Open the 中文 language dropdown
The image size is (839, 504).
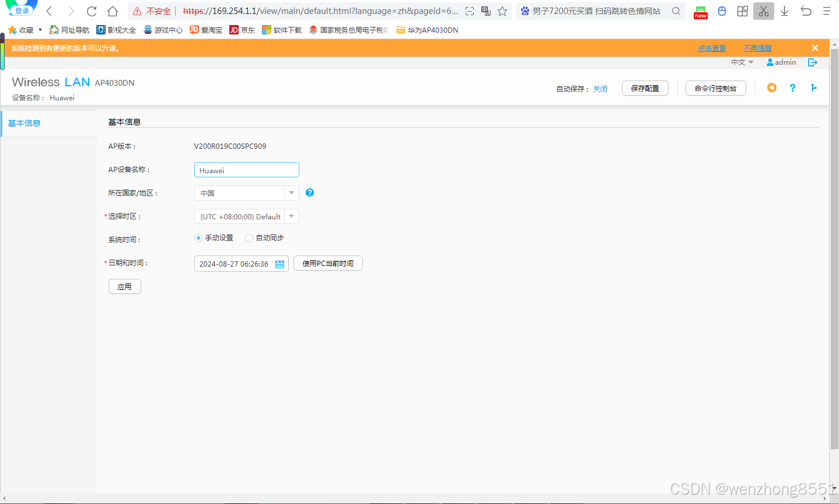coord(742,62)
